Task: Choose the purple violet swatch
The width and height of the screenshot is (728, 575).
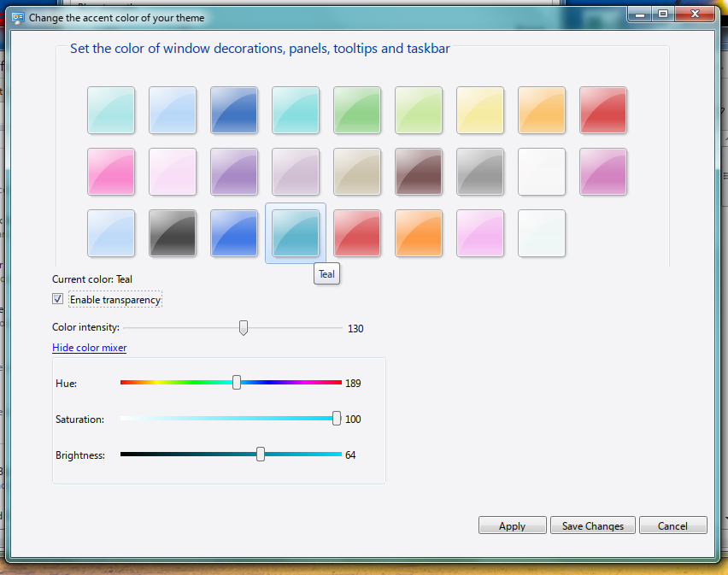Action: point(234,172)
